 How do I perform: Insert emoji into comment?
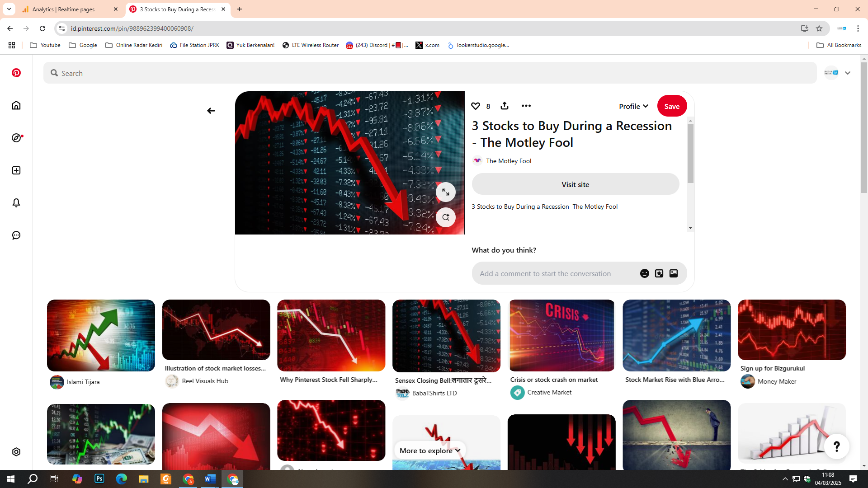[x=645, y=273]
